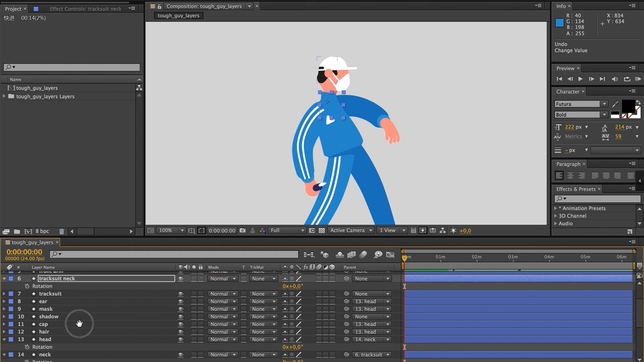Select the Paragraph panel tab
644x362 pixels.
(568, 164)
